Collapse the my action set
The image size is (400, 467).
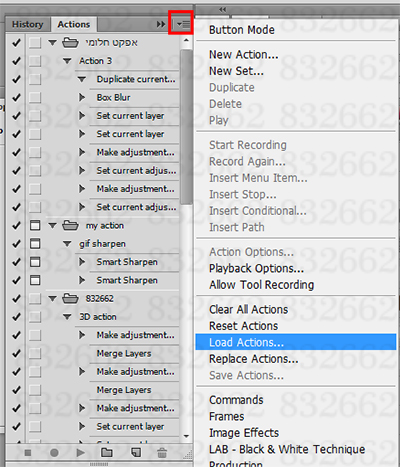click(x=52, y=226)
